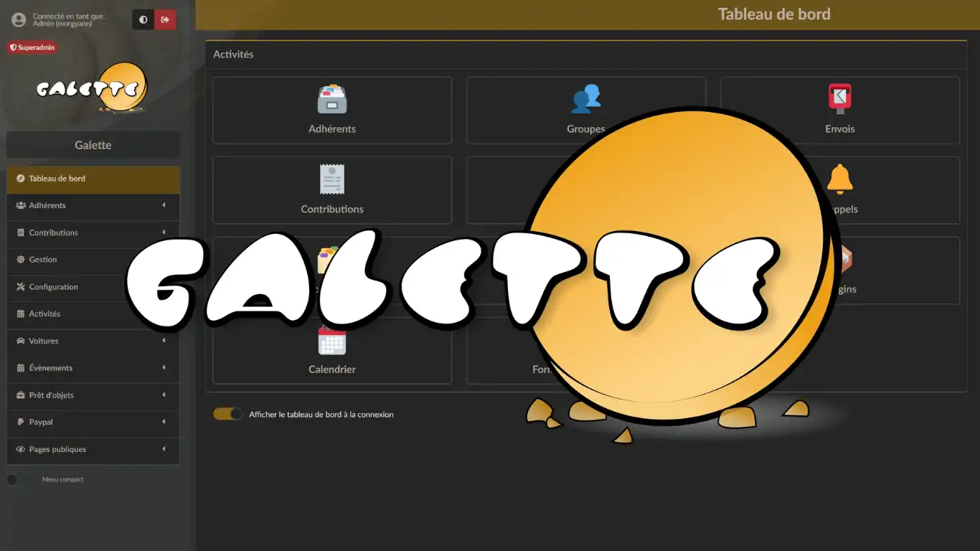The width and height of the screenshot is (980, 551).
Task: Toggle Afficher le tableau de bord switch
Action: 228,414
